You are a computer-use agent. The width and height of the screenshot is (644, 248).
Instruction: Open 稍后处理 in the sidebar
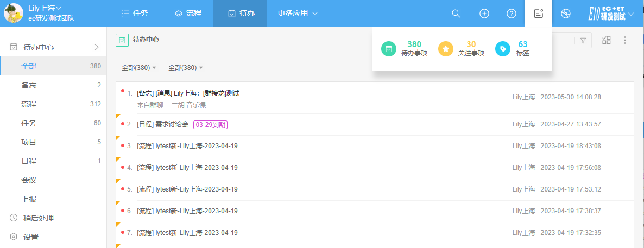[x=38, y=218]
